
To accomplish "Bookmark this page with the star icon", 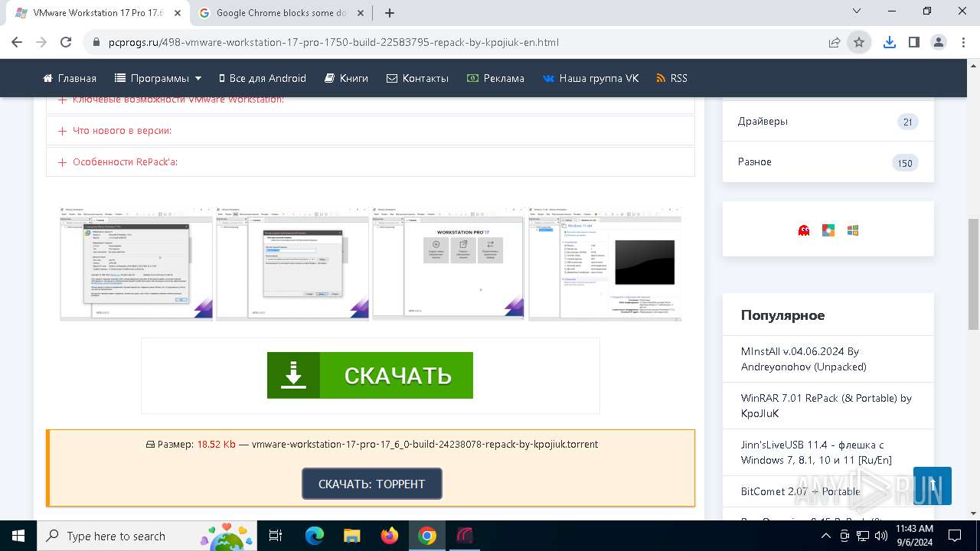I will 859,42.
